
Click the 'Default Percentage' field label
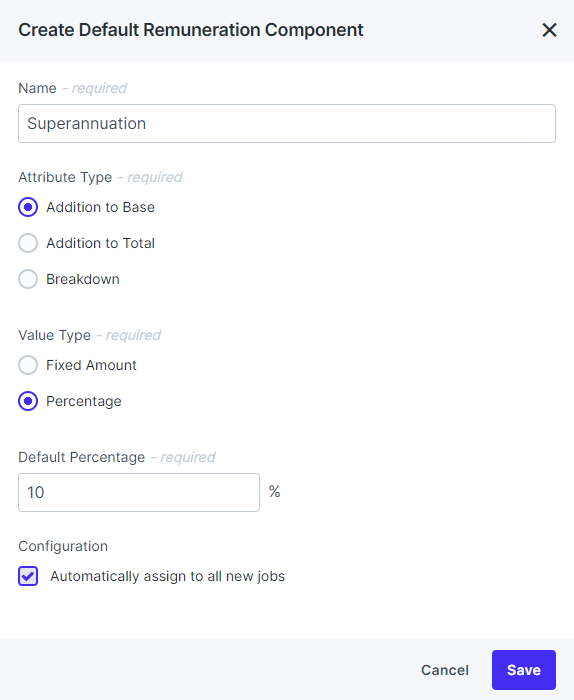point(82,457)
